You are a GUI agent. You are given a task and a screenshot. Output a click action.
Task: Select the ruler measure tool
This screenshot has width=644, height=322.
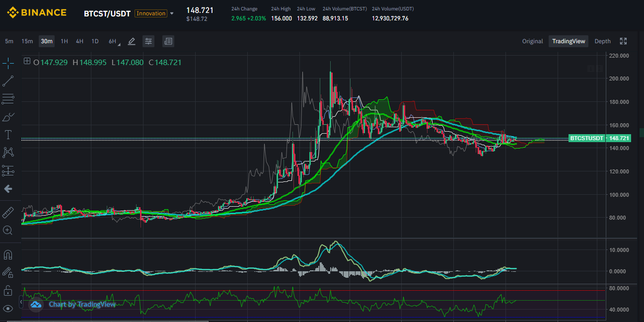coord(8,212)
